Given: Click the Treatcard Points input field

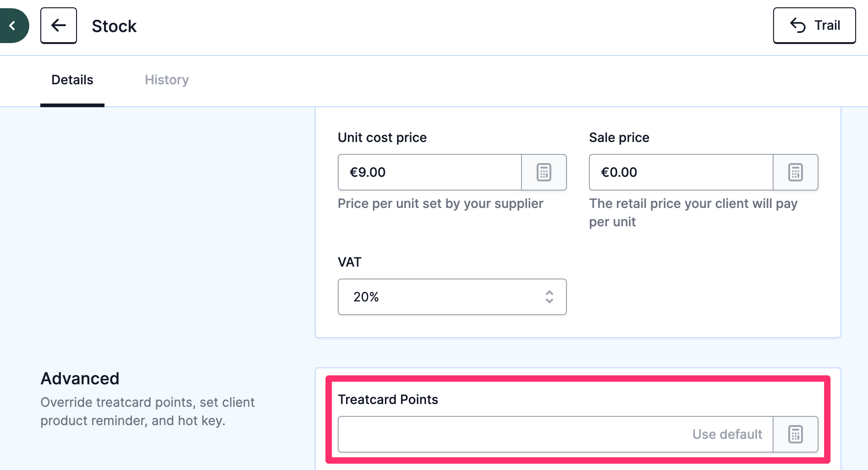Looking at the screenshot, I should [x=555, y=434].
